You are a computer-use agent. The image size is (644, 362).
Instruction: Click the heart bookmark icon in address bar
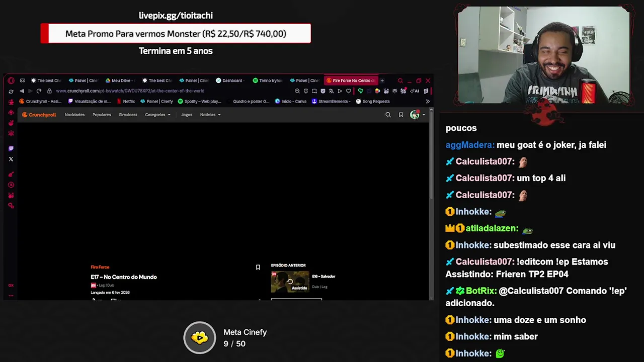(348, 91)
